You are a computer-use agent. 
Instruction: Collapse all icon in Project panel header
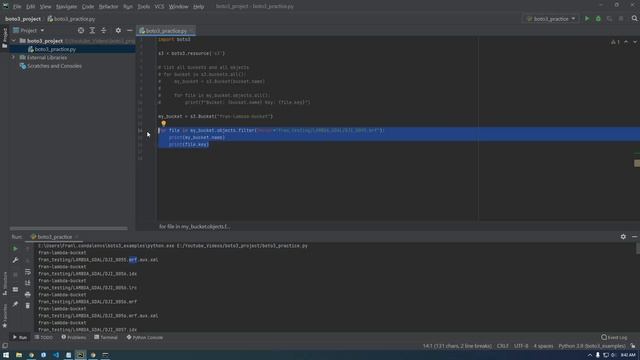pos(104,31)
